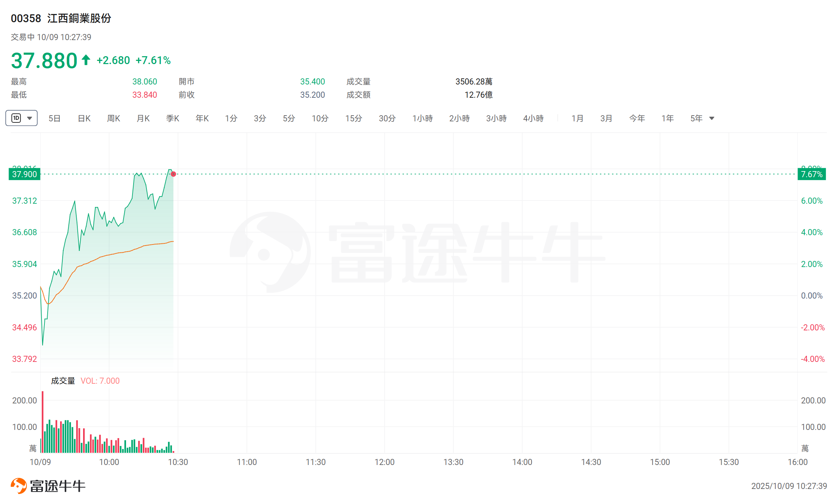The image size is (838, 504).
Task: Click the 7.67% percentage label tag
Action: coord(811,174)
